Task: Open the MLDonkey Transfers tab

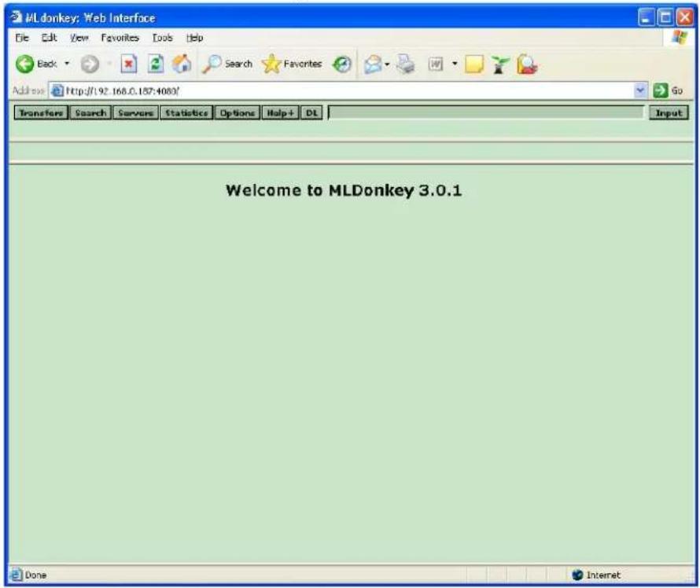Action: click(x=41, y=113)
